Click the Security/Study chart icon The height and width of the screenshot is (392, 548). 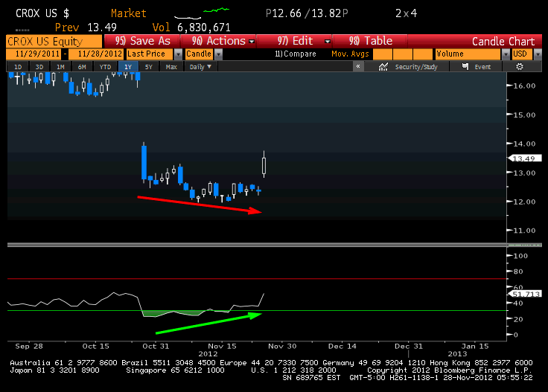(383, 67)
